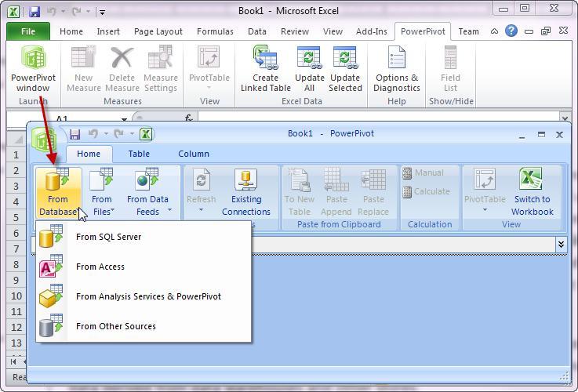578x392 pixels.
Task: Click the Excel Help question mark icon
Action: (x=511, y=31)
